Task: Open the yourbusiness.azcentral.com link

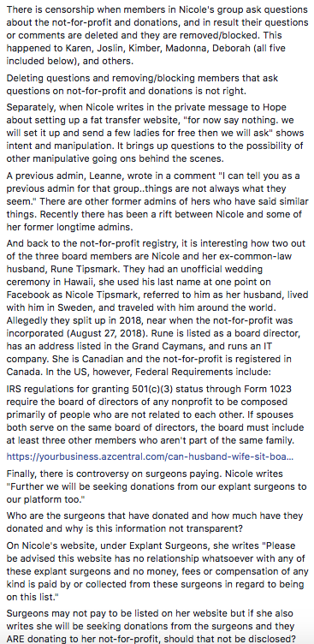Action: pyautogui.click(x=150, y=456)
